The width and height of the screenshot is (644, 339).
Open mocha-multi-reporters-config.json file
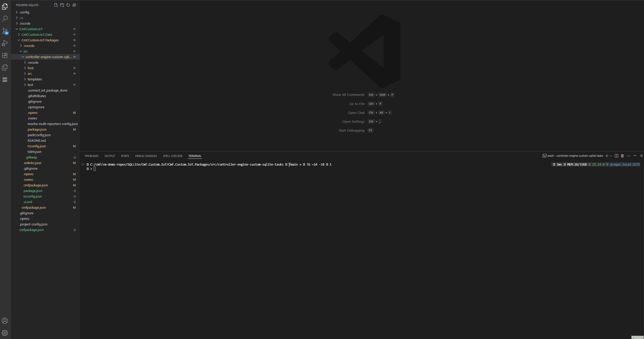coord(46,124)
